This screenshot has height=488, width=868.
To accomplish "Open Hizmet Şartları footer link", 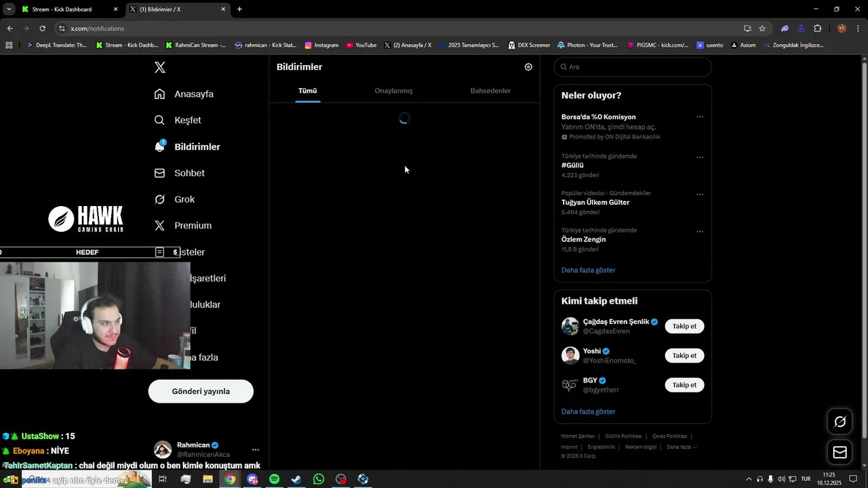I will [578, 436].
